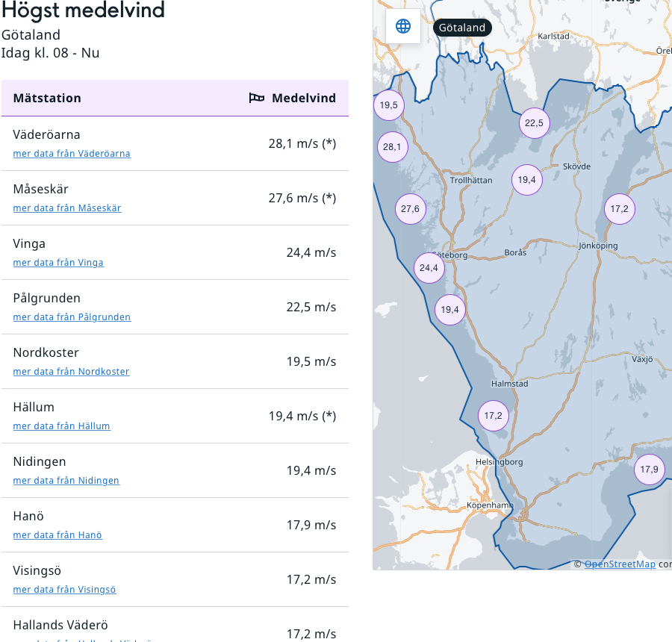672x642 pixels.
Task: Open 'mer data från Hanö' link
Action: tap(57, 535)
